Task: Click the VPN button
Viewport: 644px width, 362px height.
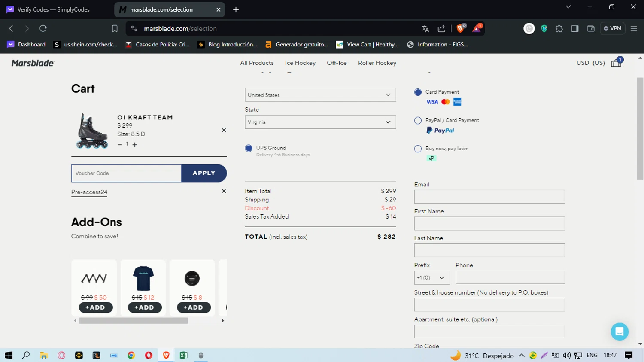Action: point(612,29)
